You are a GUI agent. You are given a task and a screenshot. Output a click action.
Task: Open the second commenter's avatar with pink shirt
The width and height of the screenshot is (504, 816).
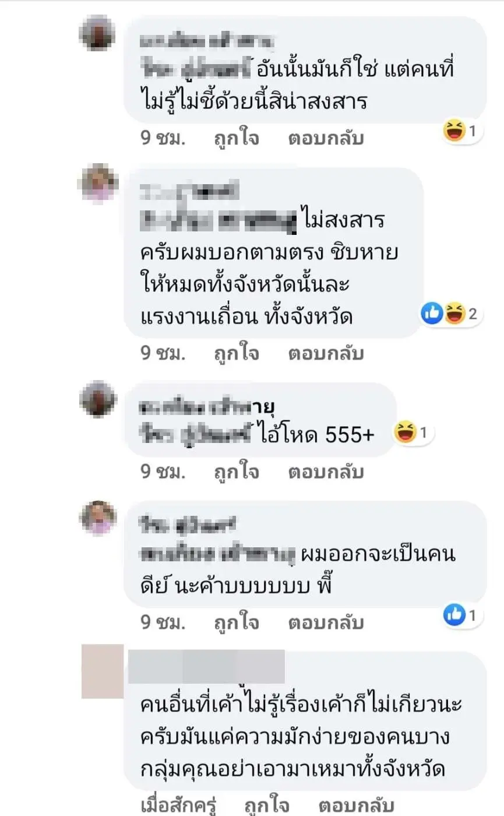click(x=98, y=183)
